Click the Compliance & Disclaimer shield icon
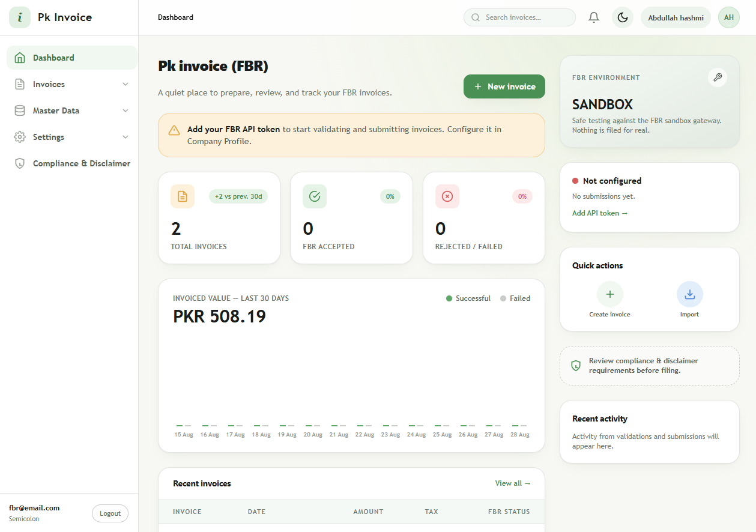Screen dimensions: 756x532 tap(20, 163)
